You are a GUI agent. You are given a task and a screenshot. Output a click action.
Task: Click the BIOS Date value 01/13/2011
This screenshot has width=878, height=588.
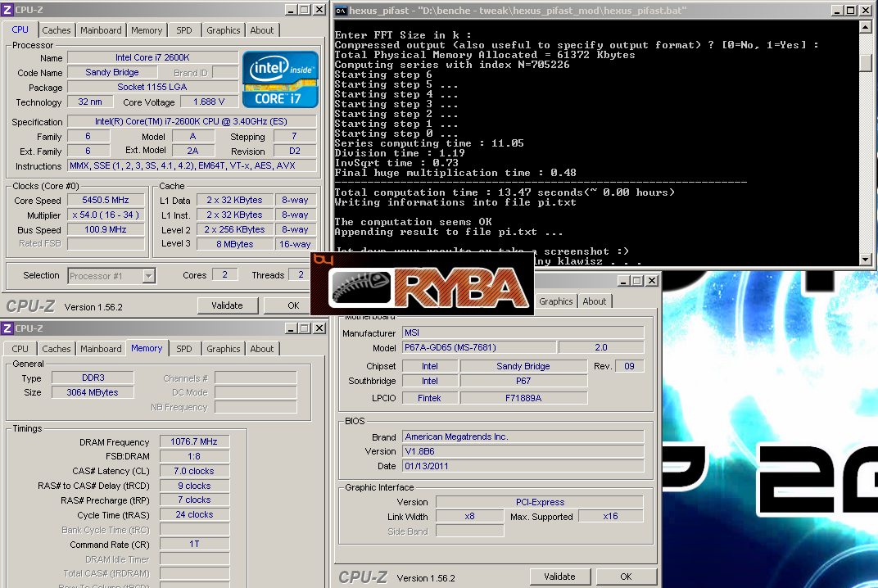coord(523,466)
